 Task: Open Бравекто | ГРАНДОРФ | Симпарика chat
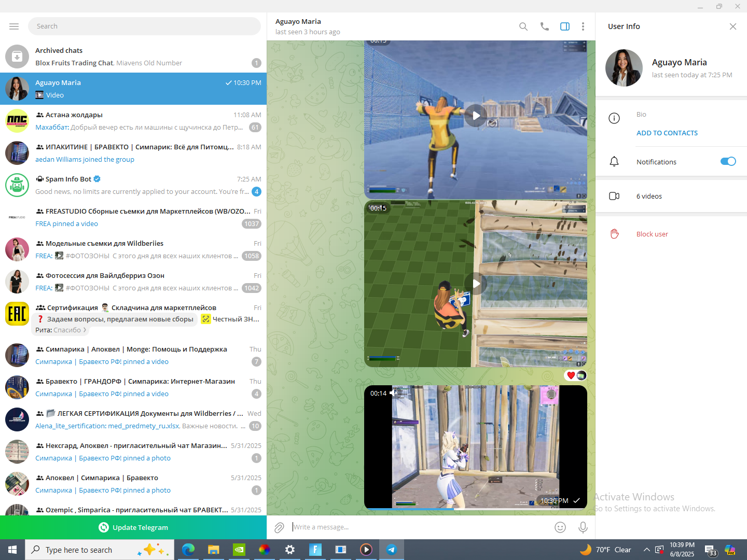(x=133, y=387)
